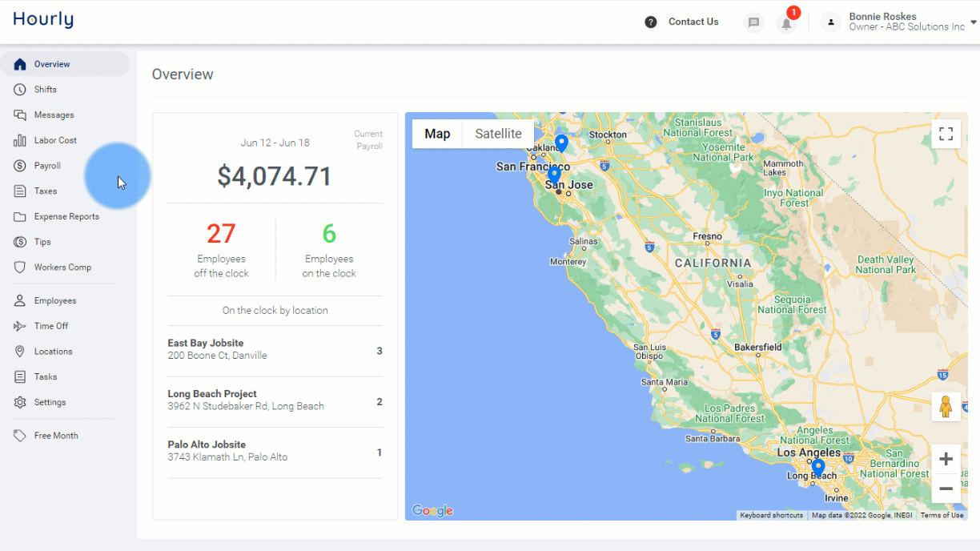Click the Tasks list icon

click(20, 377)
